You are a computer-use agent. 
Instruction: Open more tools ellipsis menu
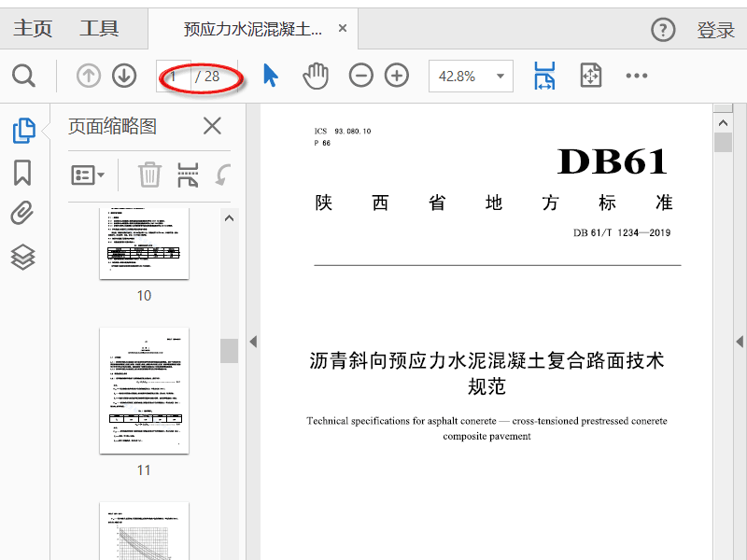pos(637,76)
